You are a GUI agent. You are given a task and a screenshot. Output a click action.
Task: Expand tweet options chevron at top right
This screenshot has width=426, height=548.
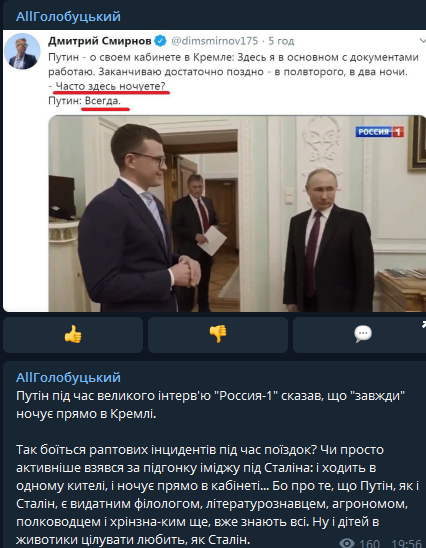pos(422,41)
